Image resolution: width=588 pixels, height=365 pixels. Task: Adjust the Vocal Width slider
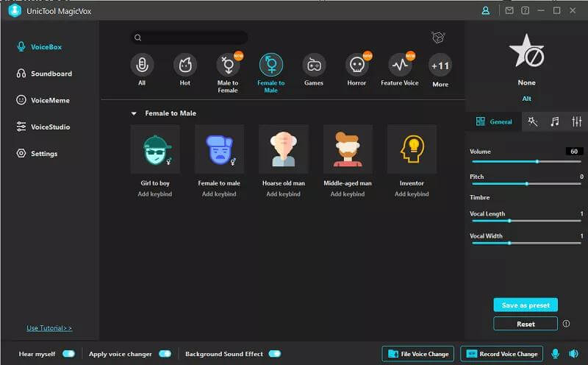click(x=526, y=243)
